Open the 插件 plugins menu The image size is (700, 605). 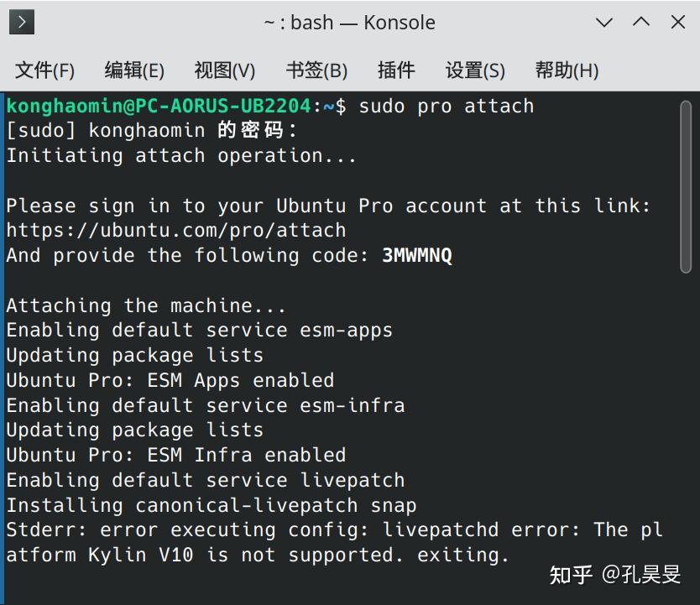click(395, 70)
